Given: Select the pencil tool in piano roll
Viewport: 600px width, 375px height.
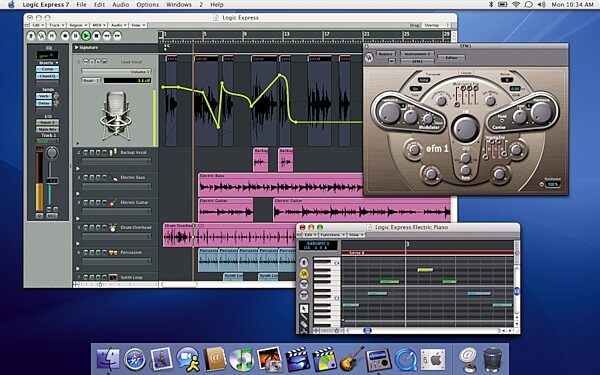Looking at the screenshot, I should (304, 317).
